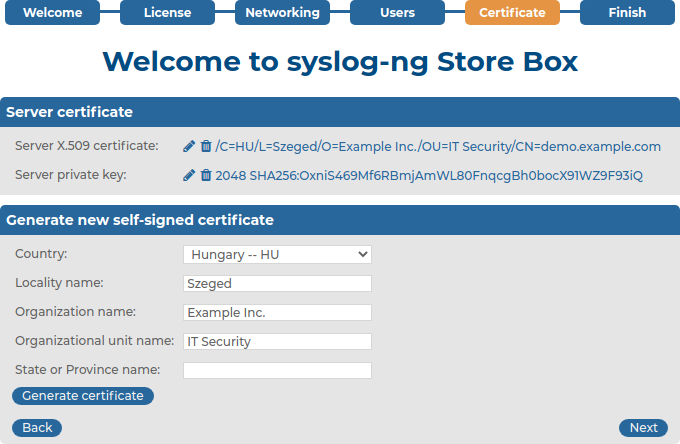
Task: Click the Country: label
Action: coord(41,254)
